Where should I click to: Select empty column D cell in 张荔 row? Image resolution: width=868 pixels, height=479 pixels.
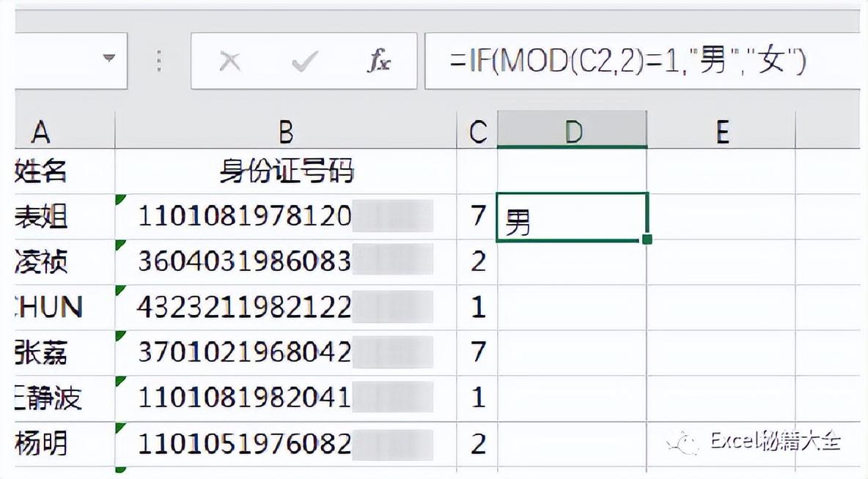(572, 352)
